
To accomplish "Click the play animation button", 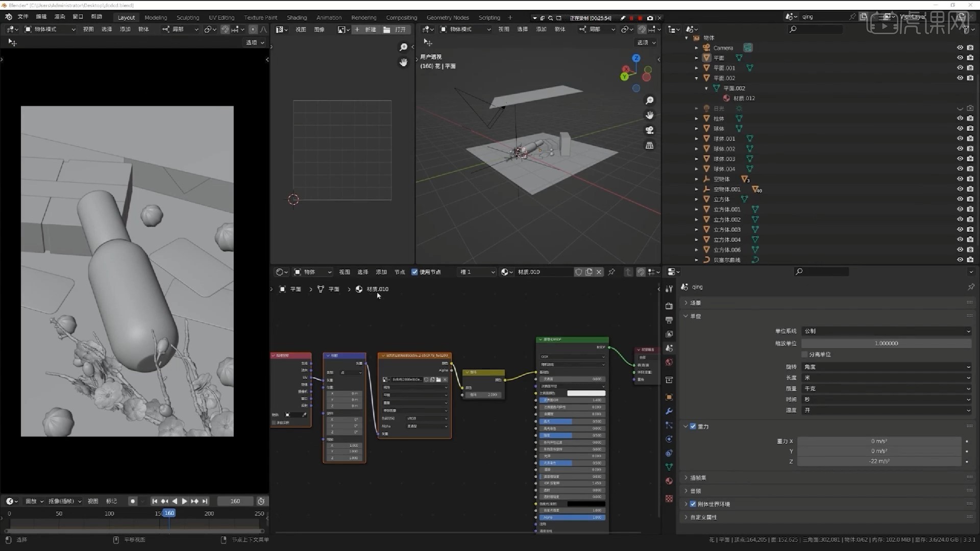I will [184, 502].
